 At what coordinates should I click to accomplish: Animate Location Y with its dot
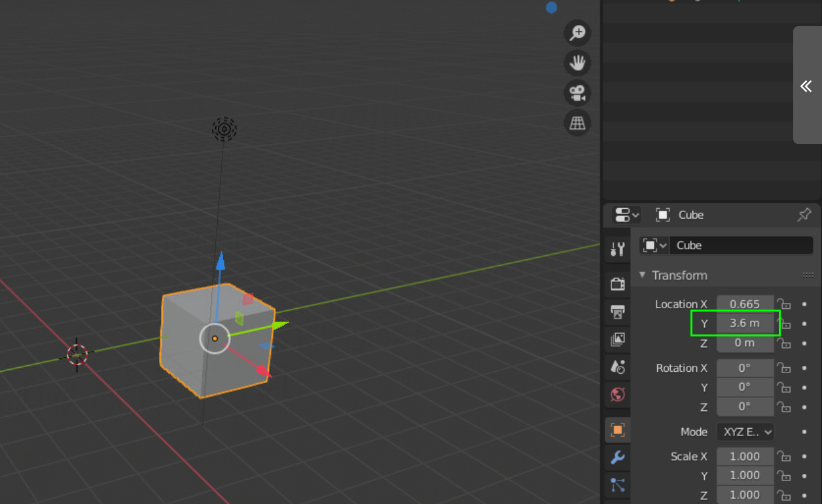(804, 323)
